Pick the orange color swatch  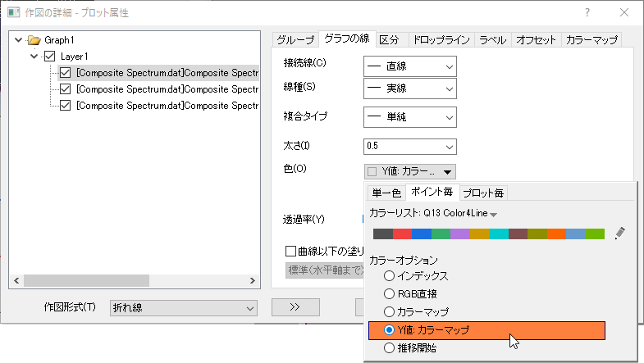(x=556, y=234)
